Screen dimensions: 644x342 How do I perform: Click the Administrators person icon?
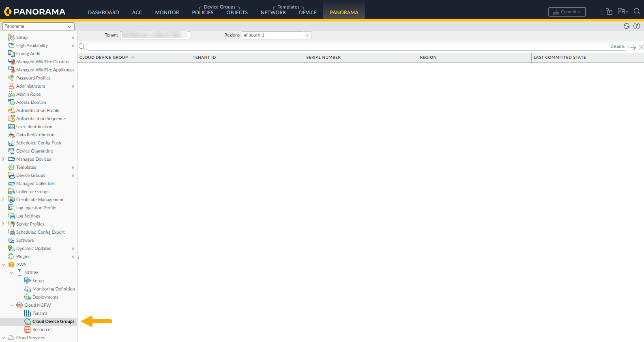coord(11,86)
